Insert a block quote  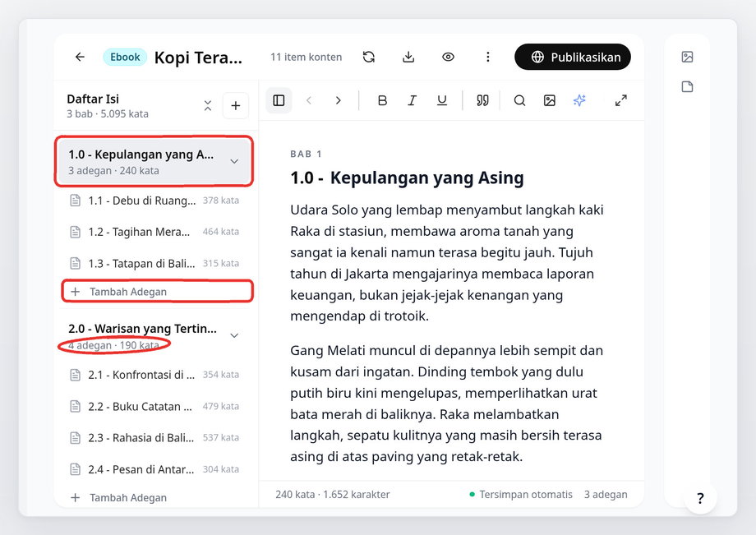(482, 100)
